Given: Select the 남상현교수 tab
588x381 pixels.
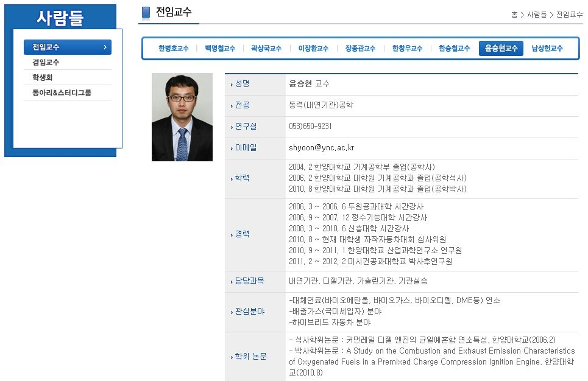Looking at the screenshot, I should click(548, 48).
